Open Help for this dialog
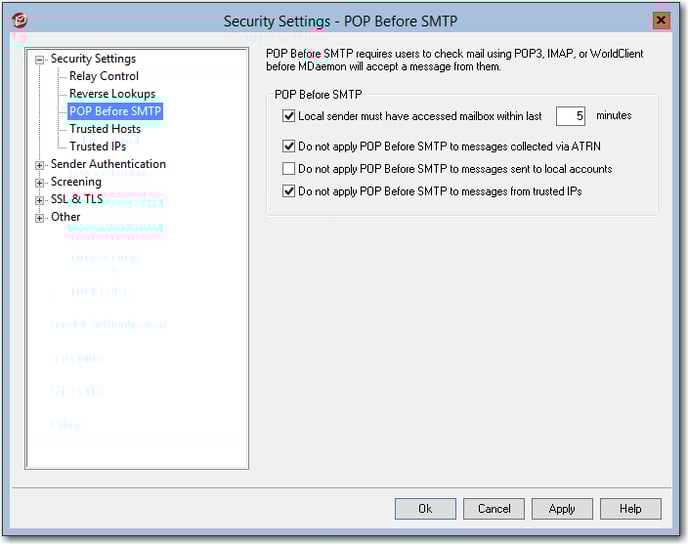Image resolution: width=688 pixels, height=544 pixels. pos(631,508)
